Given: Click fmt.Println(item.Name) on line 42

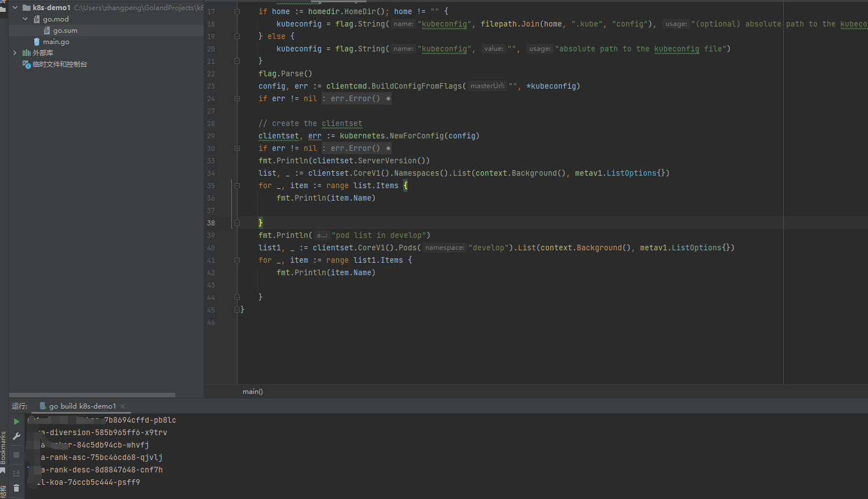Looking at the screenshot, I should (326, 272).
